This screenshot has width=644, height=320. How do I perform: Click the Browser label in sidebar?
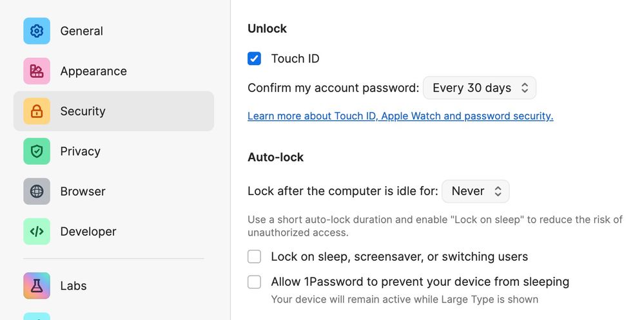click(x=83, y=192)
